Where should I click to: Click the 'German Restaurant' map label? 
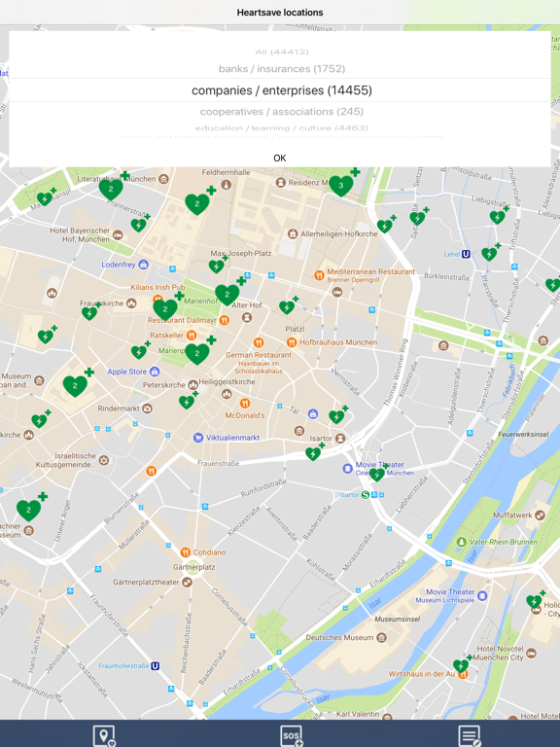pos(259,355)
